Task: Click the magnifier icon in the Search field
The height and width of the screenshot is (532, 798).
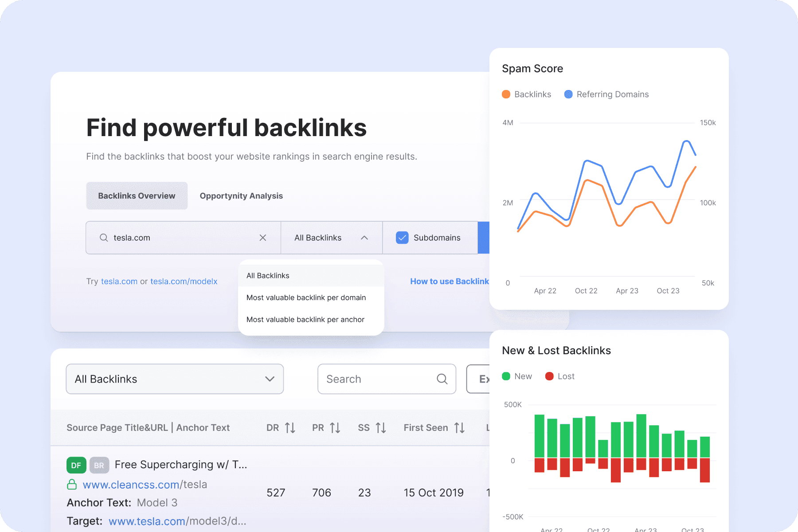Action: [x=442, y=379]
